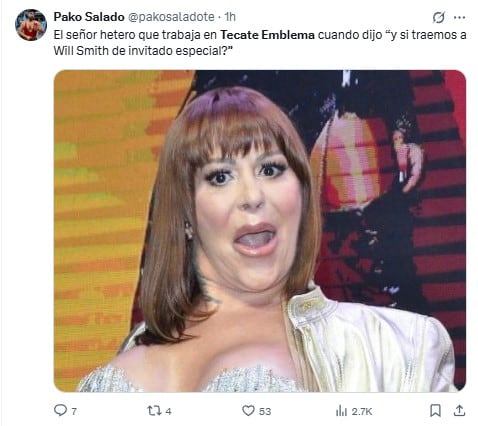The height and width of the screenshot is (426, 478).
Task: Visit the @pakosaladote handle link
Action: pyautogui.click(x=171, y=17)
